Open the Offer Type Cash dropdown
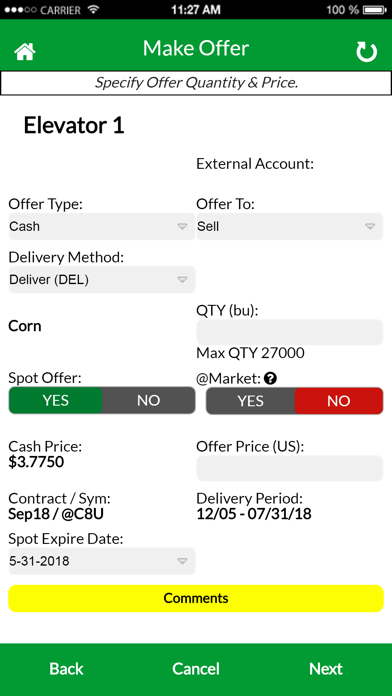 coord(102,226)
